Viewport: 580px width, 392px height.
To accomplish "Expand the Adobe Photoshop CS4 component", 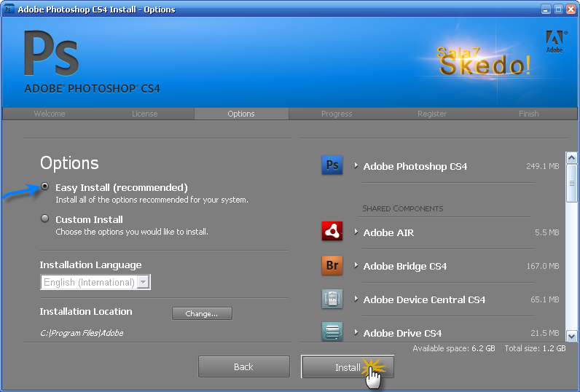I will [x=356, y=165].
